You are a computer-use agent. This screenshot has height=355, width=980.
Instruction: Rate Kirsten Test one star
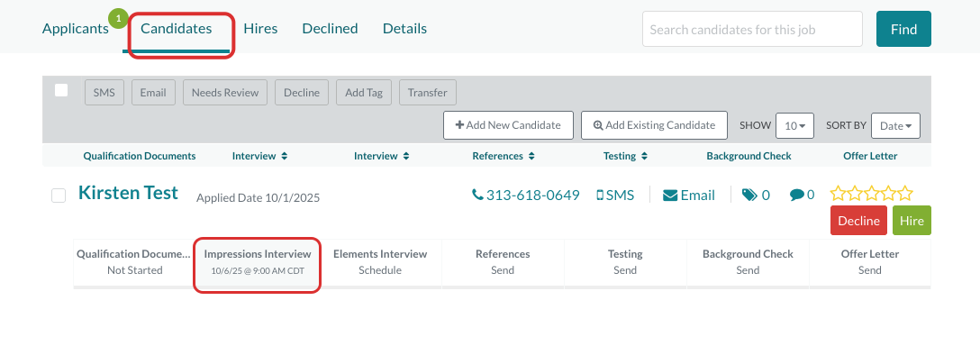point(838,194)
